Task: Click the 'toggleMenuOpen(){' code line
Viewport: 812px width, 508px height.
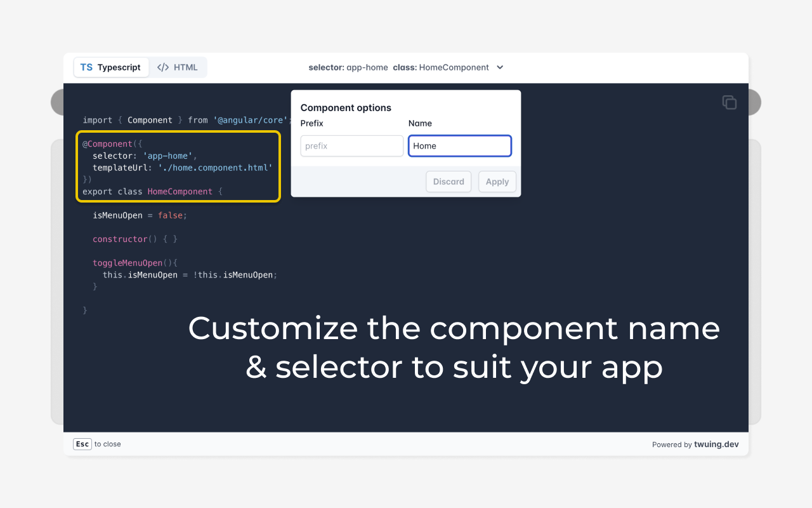Action: pyautogui.click(x=135, y=263)
